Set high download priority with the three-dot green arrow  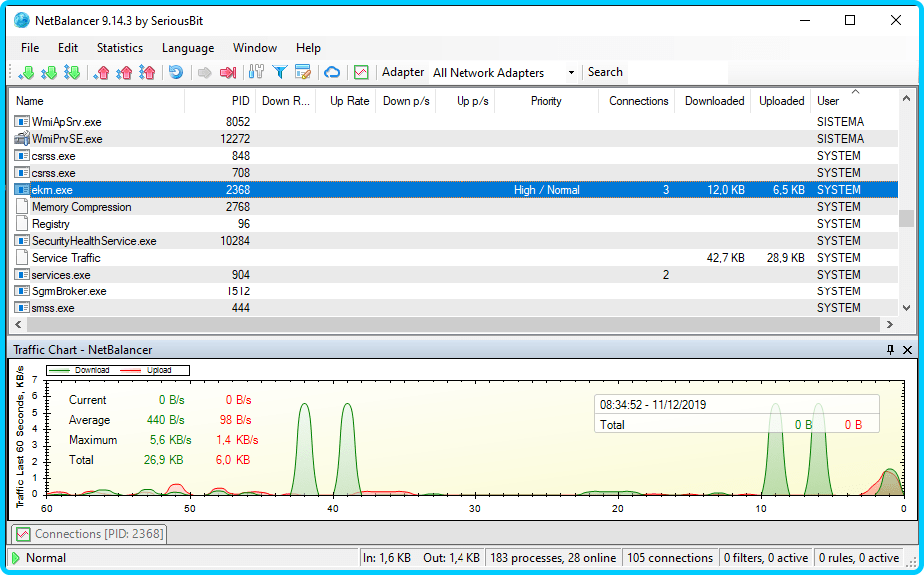coord(72,72)
